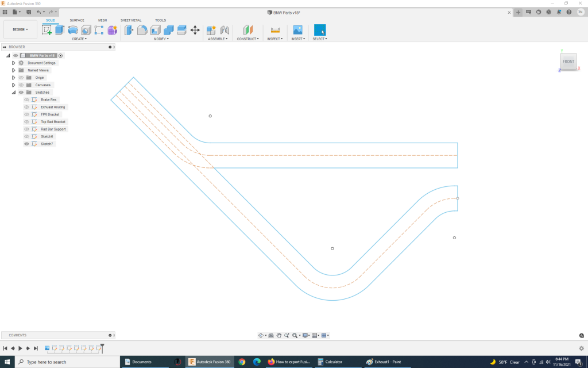Show the Brake Res sketch visibility

tap(26, 99)
